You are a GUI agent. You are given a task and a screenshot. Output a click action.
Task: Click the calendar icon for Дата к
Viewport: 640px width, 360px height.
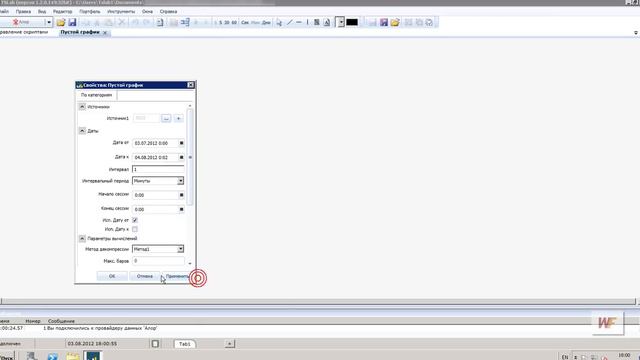[x=181, y=157]
